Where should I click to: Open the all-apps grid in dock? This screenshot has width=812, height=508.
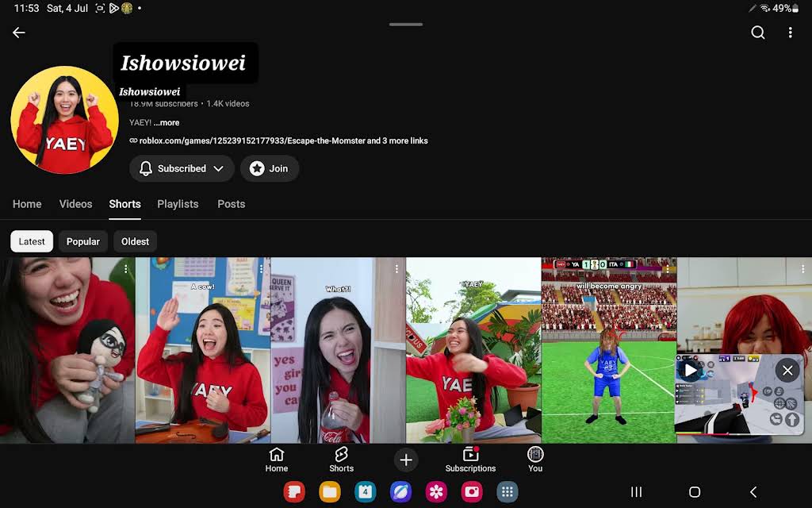click(507, 492)
